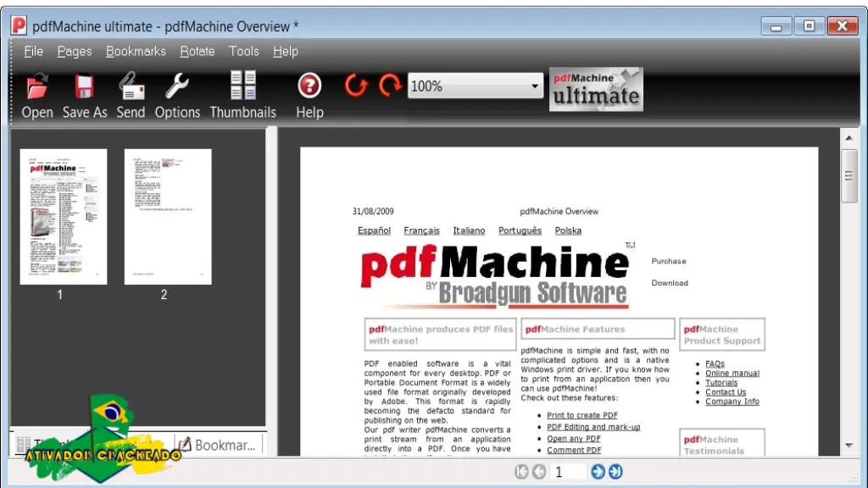Switch to the Bookmarks panel tab
Image resolution: width=868 pixels, height=488 pixels.
coord(218,445)
